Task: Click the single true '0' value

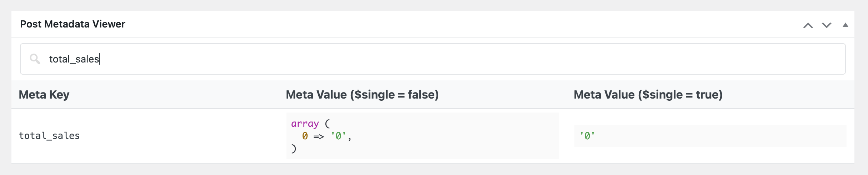Action: [587, 136]
